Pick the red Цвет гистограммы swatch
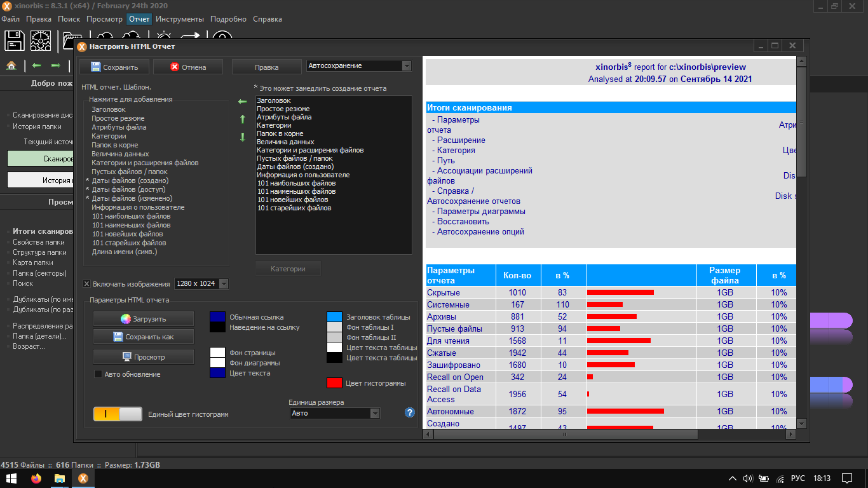868x488 pixels. 335,383
